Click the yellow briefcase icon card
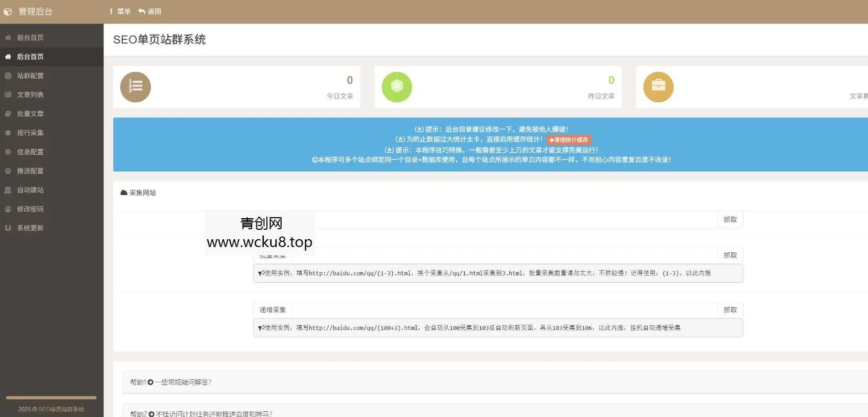The width and height of the screenshot is (868, 417). click(658, 87)
